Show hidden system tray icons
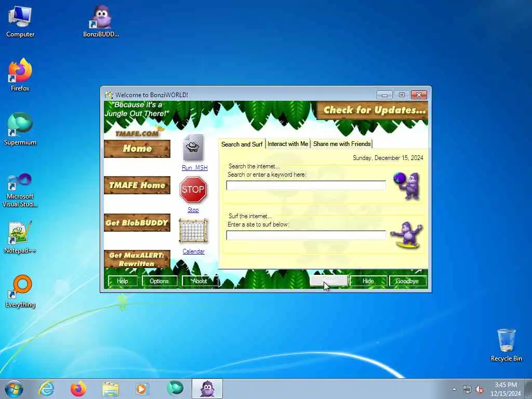532x399 pixels. (x=454, y=390)
